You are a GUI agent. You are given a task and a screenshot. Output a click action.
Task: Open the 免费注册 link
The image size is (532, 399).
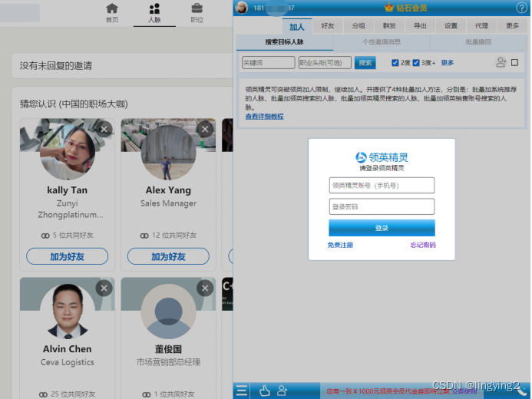point(340,245)
